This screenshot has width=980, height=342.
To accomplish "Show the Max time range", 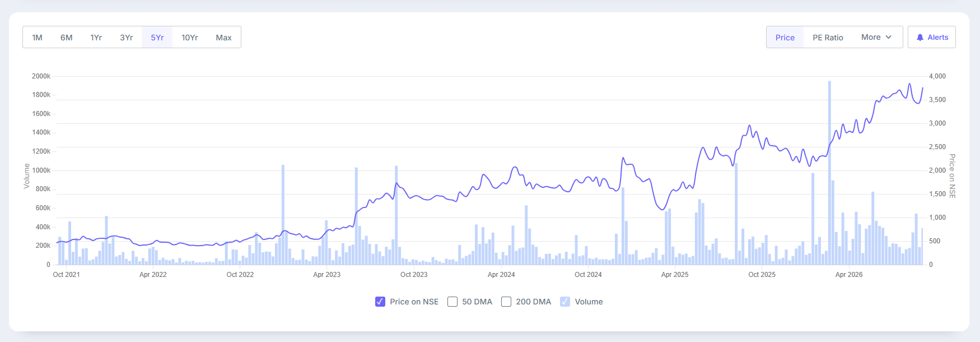I will tap(224, 38).
